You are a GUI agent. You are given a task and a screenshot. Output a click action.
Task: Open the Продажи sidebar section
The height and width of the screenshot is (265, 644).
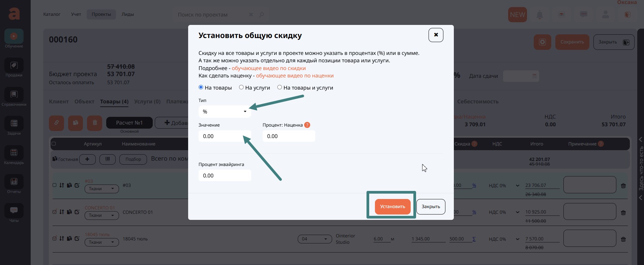[14, 65]
